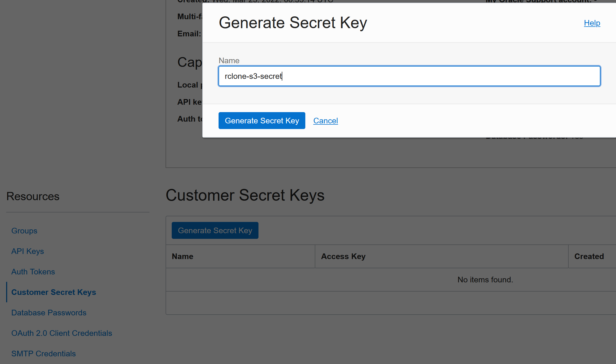Click the Email label behind the dialog
This screenshot has height=364, width=616.
point(189,34)
